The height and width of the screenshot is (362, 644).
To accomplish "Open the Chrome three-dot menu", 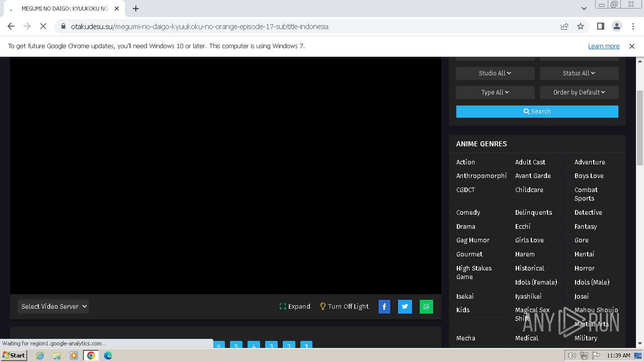I will pyautogui.click(x=632, y=26).
